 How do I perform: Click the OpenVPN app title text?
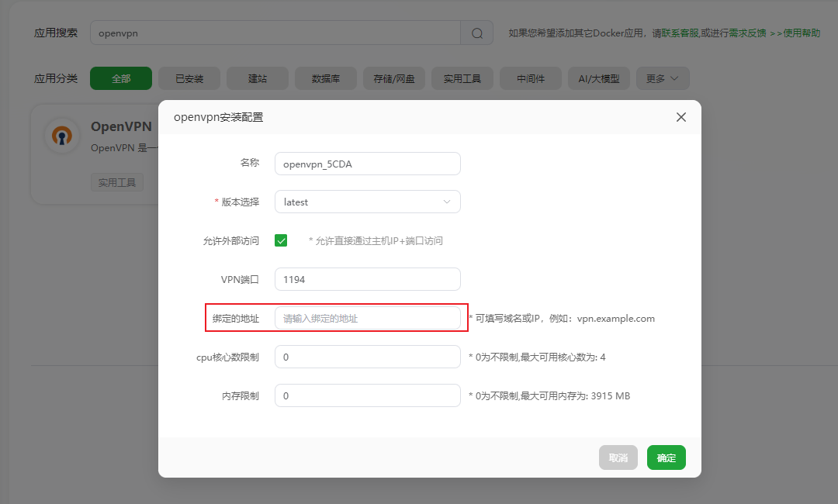click(121, 126)
